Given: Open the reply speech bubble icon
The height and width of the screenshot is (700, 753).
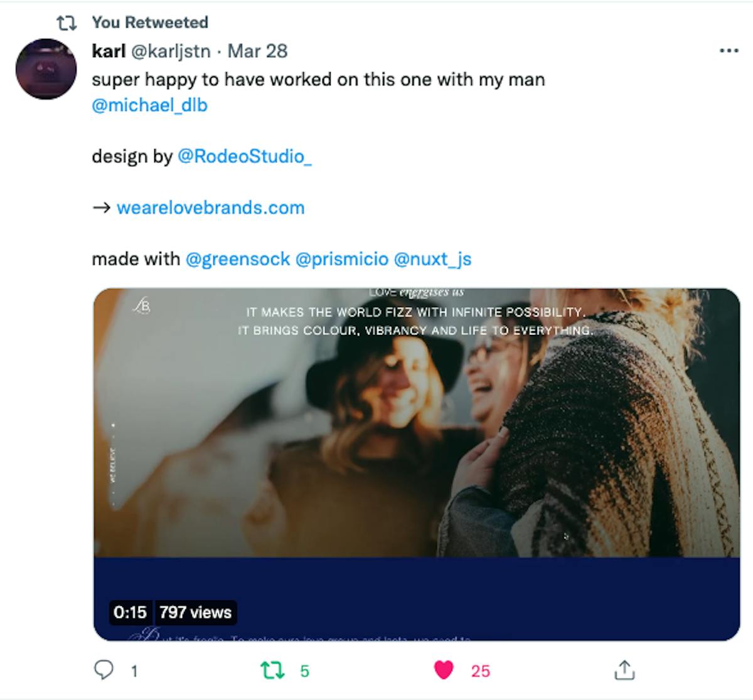Looking at the screenshot, I should (104, 671).
